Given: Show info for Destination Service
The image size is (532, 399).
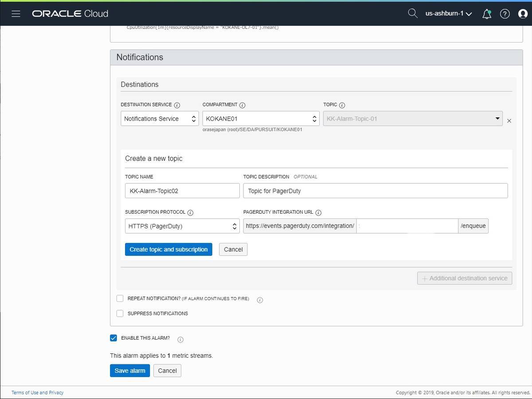Looking at the screenshot, I should tap(177, 105).
